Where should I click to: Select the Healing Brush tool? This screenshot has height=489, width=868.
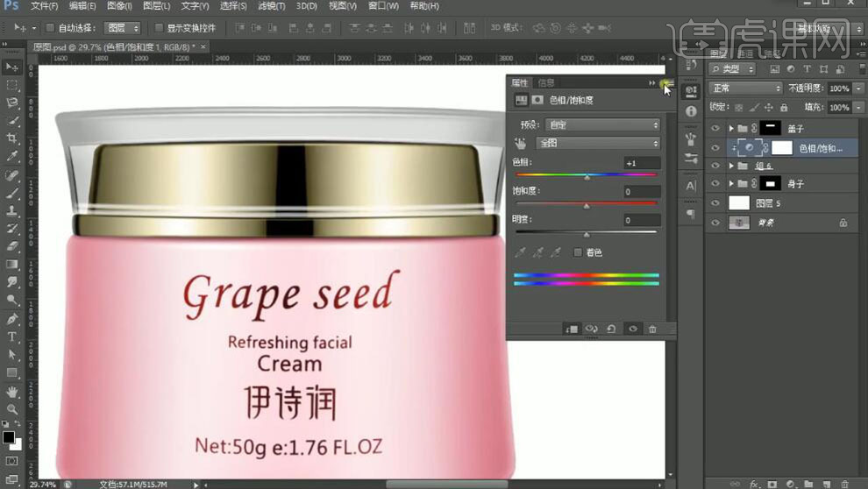tap(11, 175)
